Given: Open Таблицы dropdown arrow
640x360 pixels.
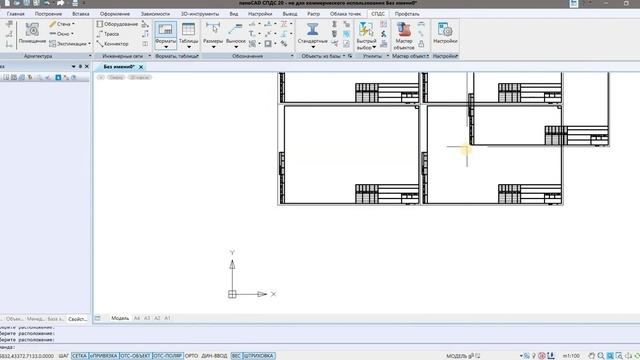Looking at the screenshot, I should (x=188, y=47).
